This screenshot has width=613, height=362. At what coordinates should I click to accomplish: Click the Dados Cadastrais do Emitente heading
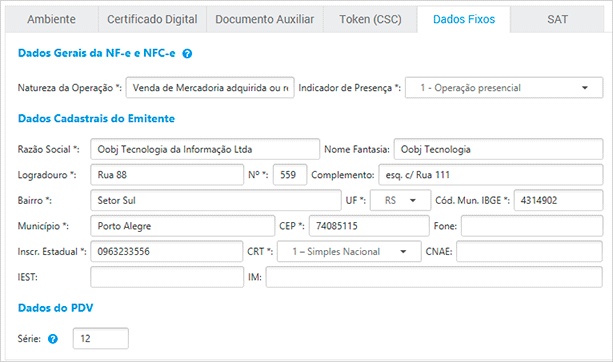pyautogui.click(x=97, y=118)
